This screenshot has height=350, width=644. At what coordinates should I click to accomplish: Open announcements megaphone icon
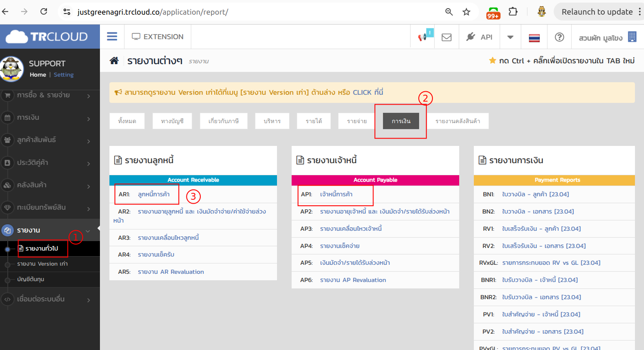tap(423, 37)
